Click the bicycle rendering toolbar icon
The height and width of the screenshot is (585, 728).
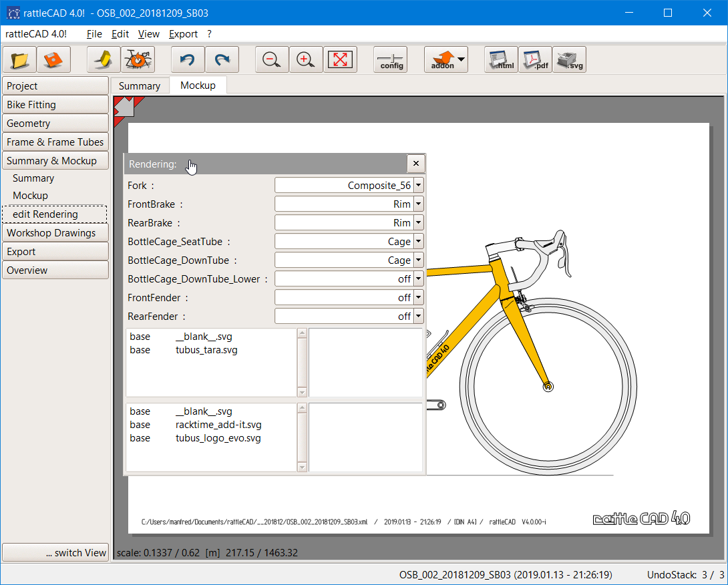click(x=138, y=59)
